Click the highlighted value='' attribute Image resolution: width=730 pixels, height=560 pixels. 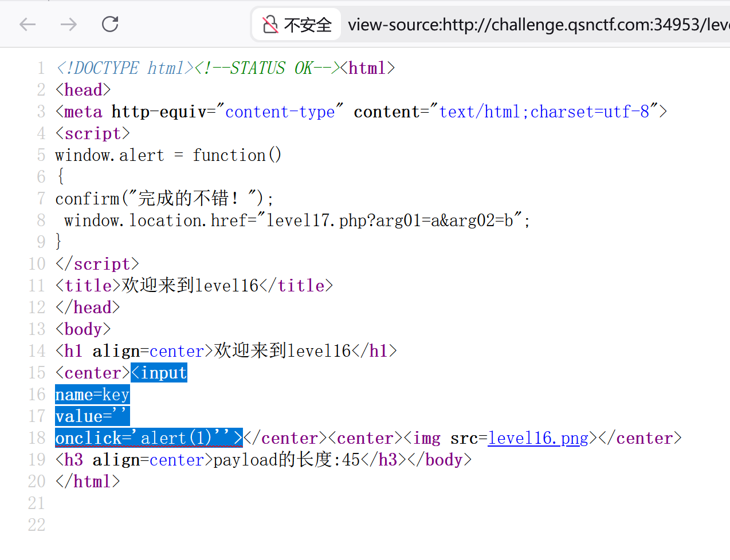92,416
